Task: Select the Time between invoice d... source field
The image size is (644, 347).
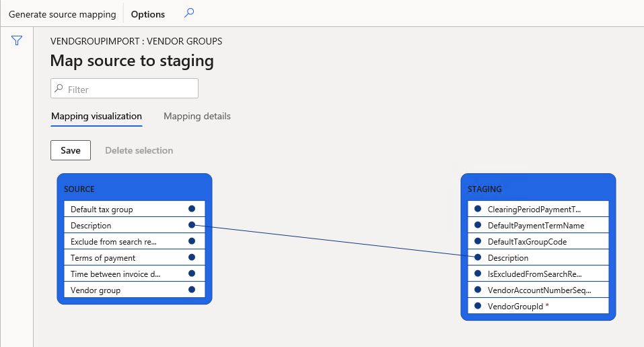Action: click(135, 274)
